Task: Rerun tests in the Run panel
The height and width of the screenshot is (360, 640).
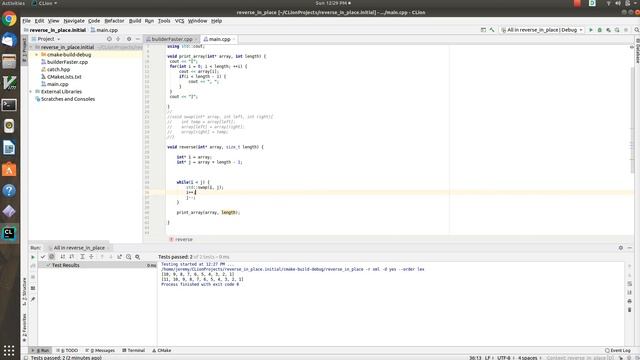Action: (33, 257)
